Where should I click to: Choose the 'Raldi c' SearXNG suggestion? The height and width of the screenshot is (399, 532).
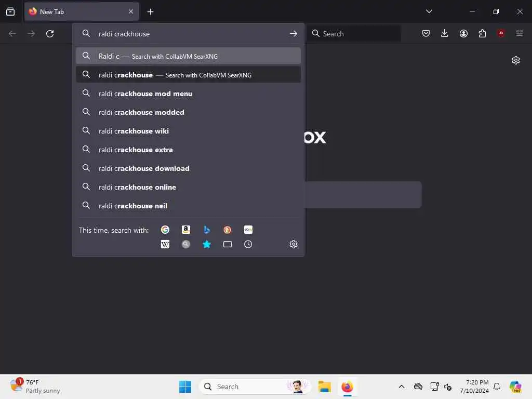[188, 56]
